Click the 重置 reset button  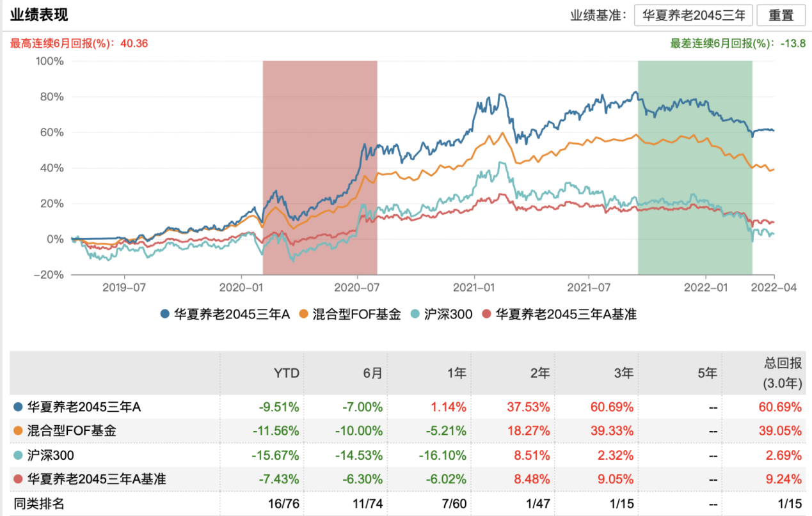coord(781,15)
